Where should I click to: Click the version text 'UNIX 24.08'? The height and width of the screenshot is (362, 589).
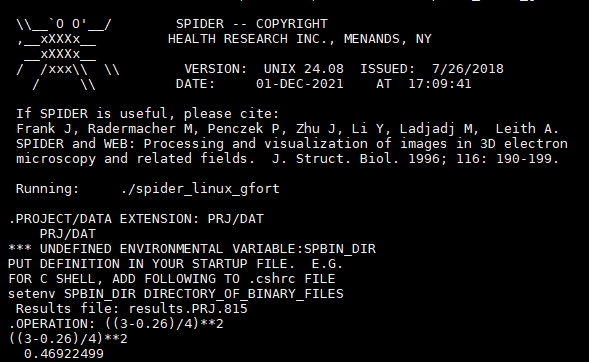coord(304,69)
